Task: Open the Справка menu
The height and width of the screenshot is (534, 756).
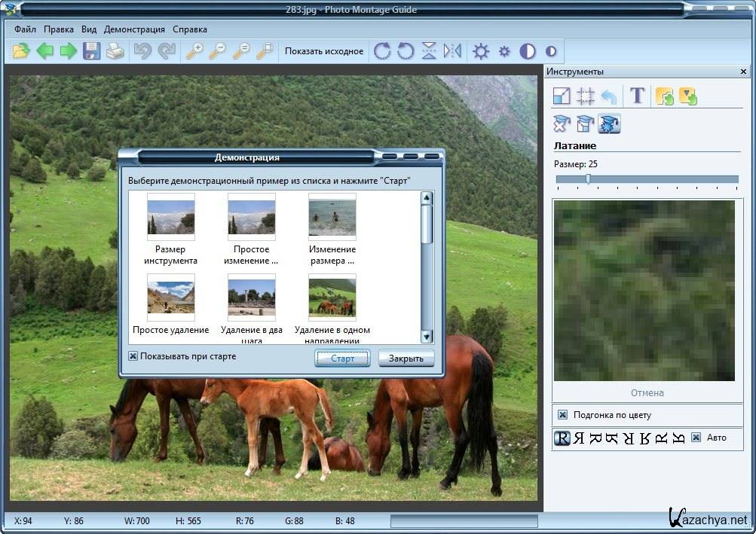Action: click(x=190, y=29)
